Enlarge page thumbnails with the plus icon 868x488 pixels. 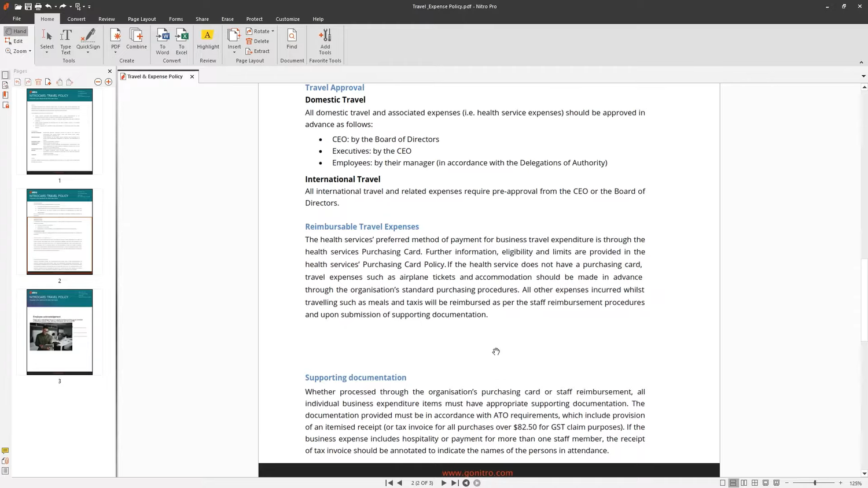click(108, 82)
